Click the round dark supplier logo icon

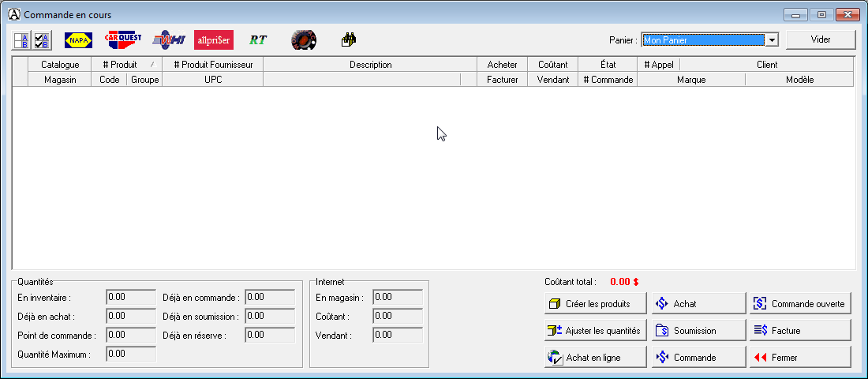pos(303,40)
